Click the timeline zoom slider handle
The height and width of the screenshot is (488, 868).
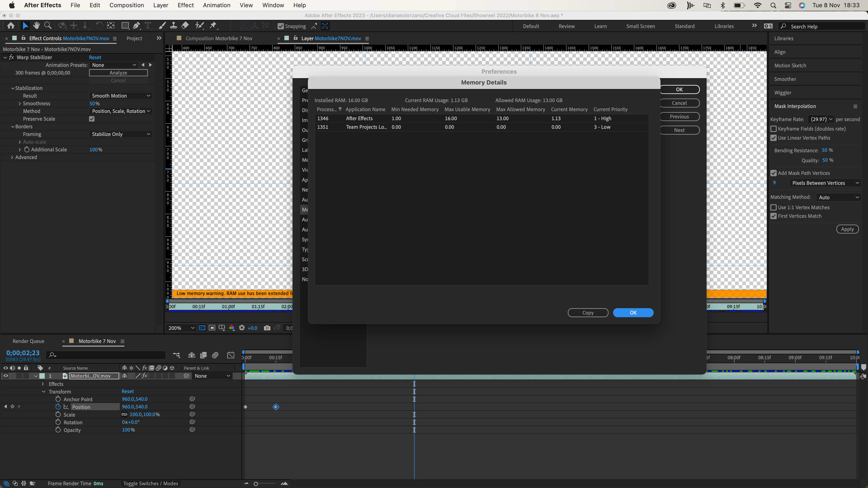click(x=256, y=484)
